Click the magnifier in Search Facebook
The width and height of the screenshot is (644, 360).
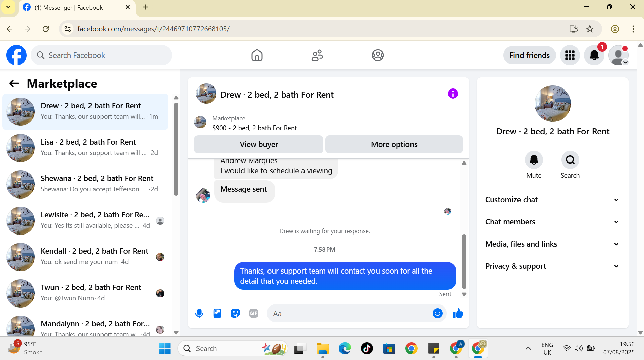(x=41, y=55)
